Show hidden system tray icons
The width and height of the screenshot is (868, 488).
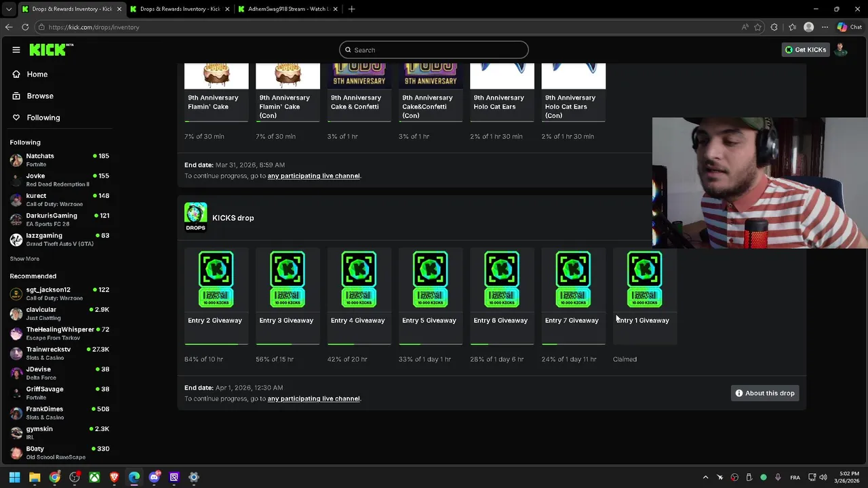[705, 477]
